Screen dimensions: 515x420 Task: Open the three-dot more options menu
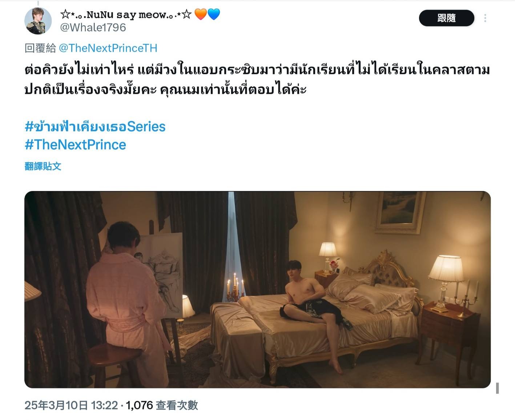(485, 18)
